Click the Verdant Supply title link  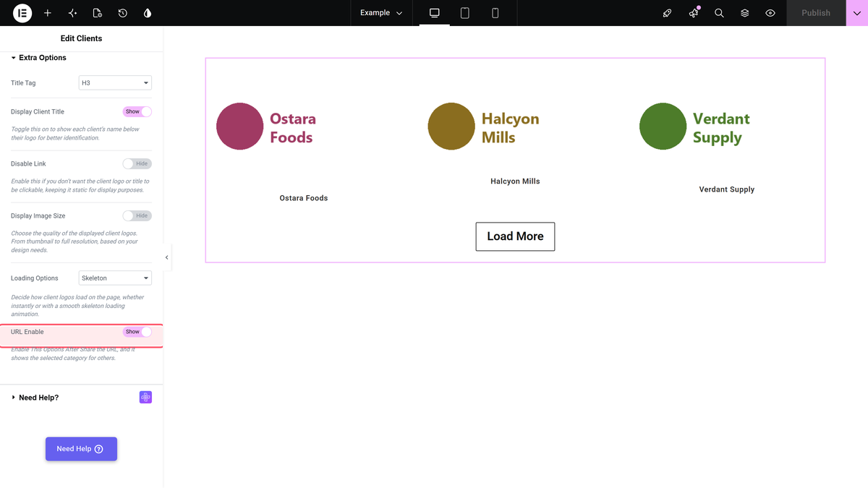[727, 189]
